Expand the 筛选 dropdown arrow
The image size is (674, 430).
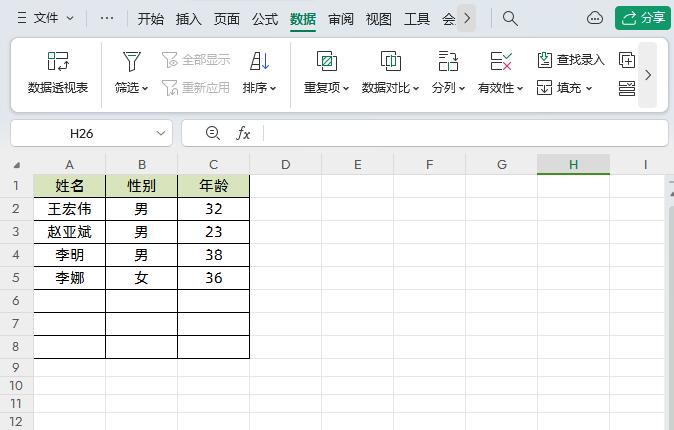[145, 89]
